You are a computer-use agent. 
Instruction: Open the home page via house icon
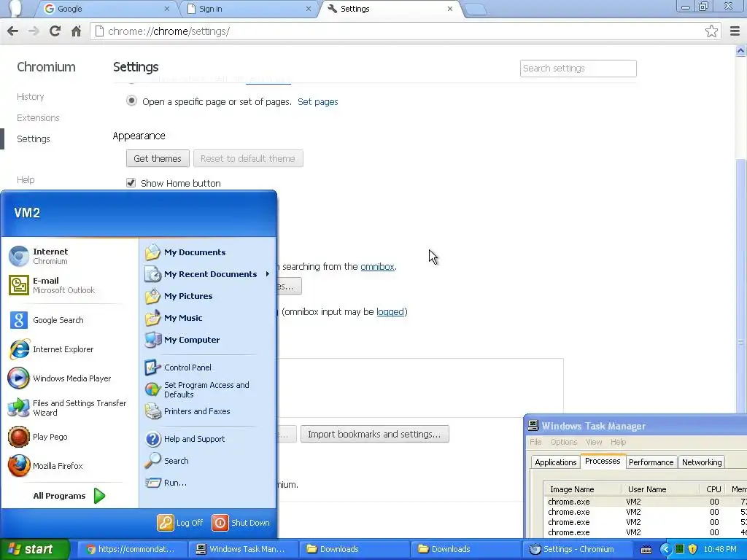tap(76, 31)
